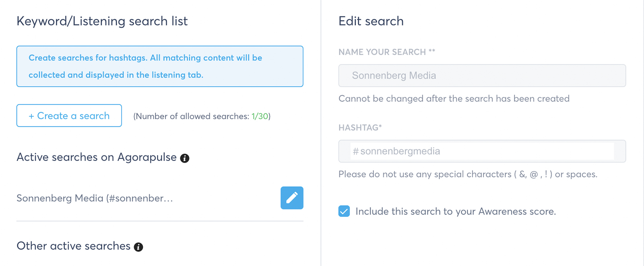Screen dimensions: 644x266
Task: Click the 'Cannot be changed after' hint text
Action: tap(454, 99)
